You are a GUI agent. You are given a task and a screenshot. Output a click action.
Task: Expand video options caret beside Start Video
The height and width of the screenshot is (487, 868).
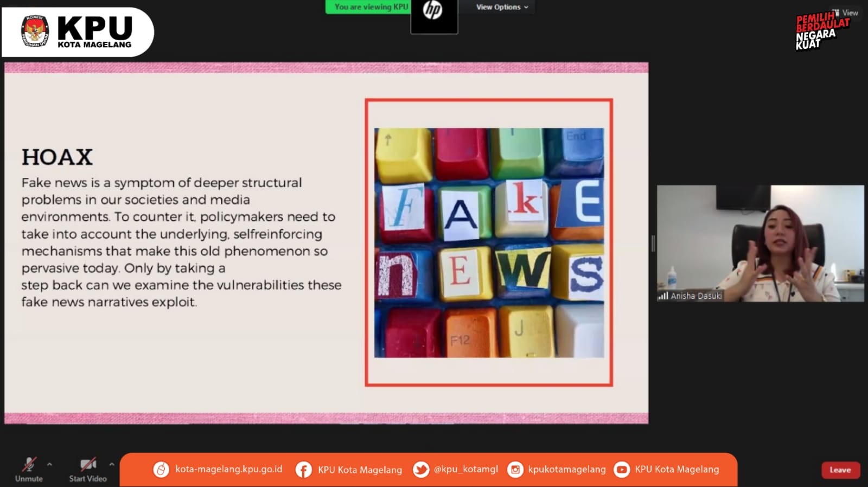click(111, 464)
